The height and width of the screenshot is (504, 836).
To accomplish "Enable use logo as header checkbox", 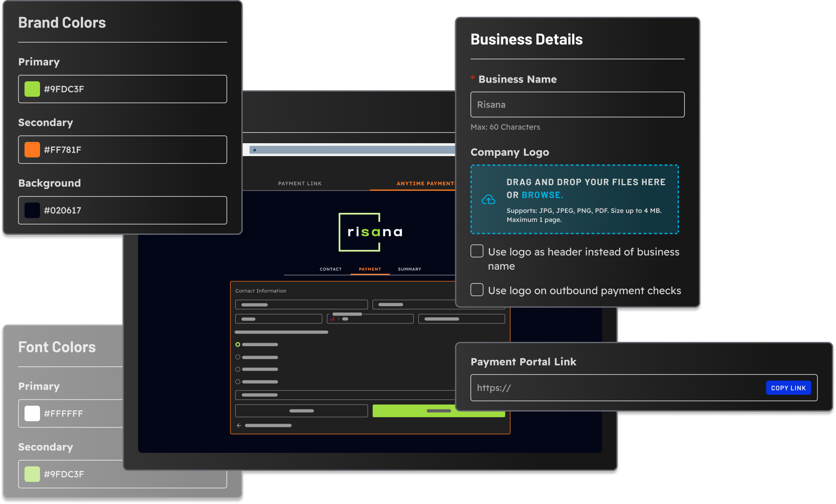I will pyautogui.click(x=477, y=251).
